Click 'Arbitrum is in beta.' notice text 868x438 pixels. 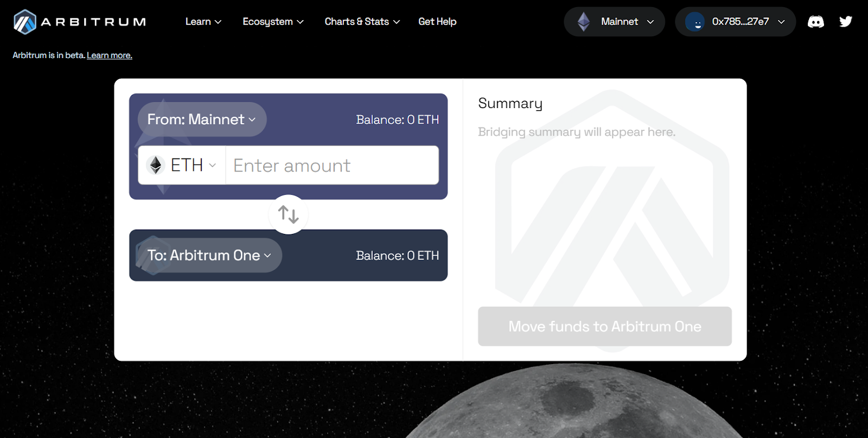coord(49,55)
